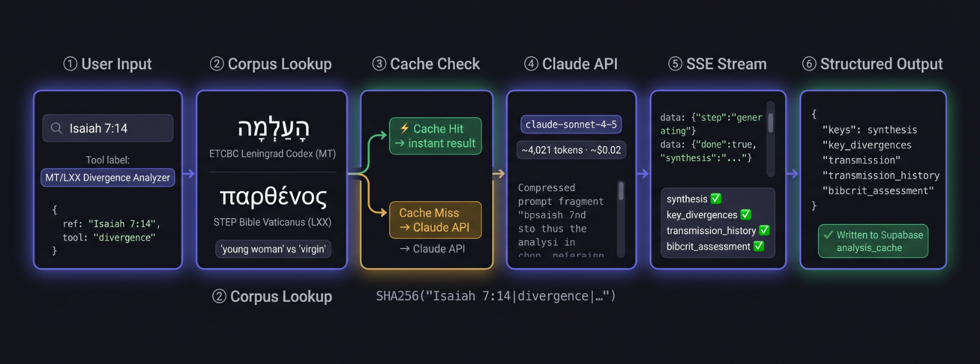This screenshot has width=980, height=364.
Task: Click the "transmission" output line
Action: tap(861, 161)
